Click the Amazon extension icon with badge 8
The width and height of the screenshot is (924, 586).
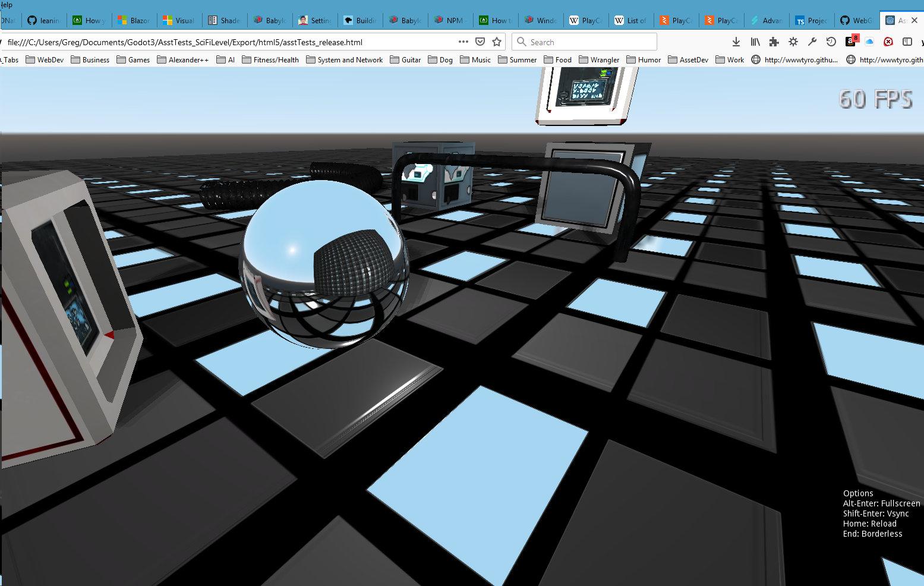click(850, 42)
